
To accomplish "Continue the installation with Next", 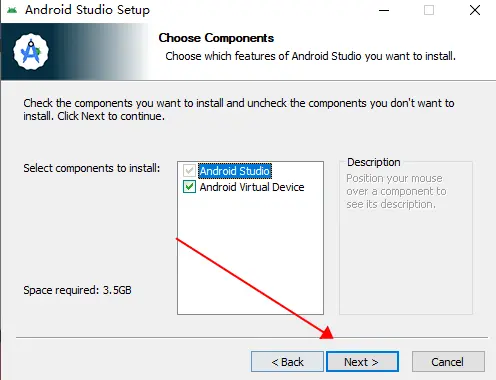I will (x=362, y=362).
